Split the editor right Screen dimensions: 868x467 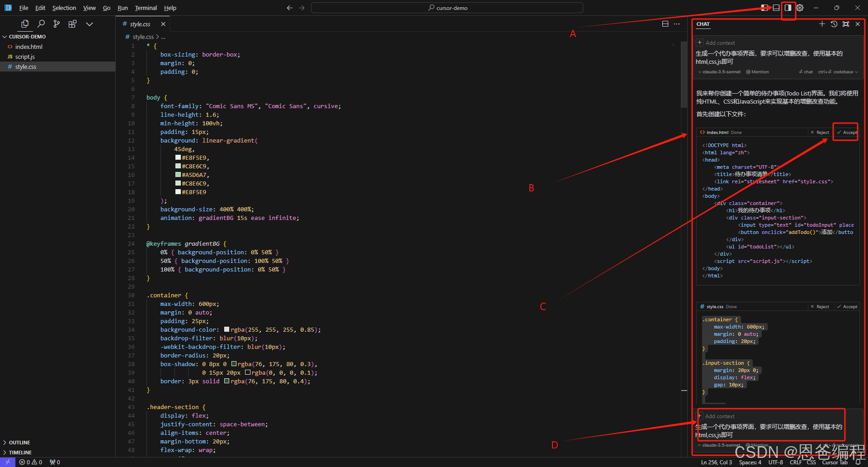665,24
